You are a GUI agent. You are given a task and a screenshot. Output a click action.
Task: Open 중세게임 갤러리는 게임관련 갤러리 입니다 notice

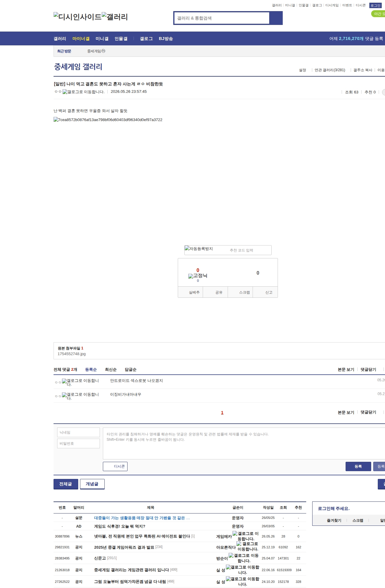(131, 570)
